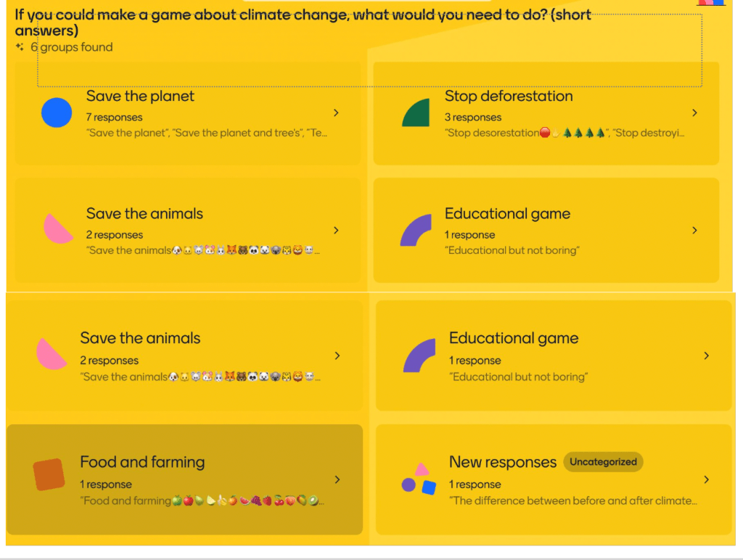Open the Save the planet group title
This screenshot has height=560, width=743.
coord(140,96)
